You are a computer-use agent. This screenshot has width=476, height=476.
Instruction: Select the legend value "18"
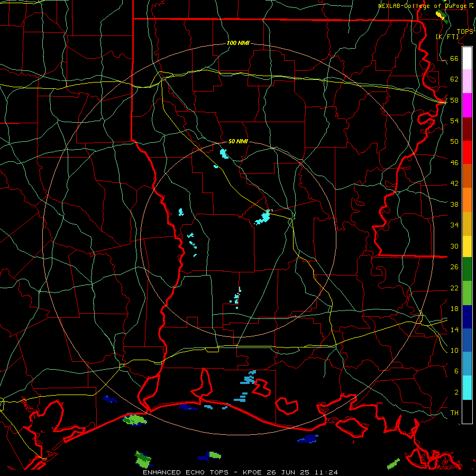click(454, 309)
